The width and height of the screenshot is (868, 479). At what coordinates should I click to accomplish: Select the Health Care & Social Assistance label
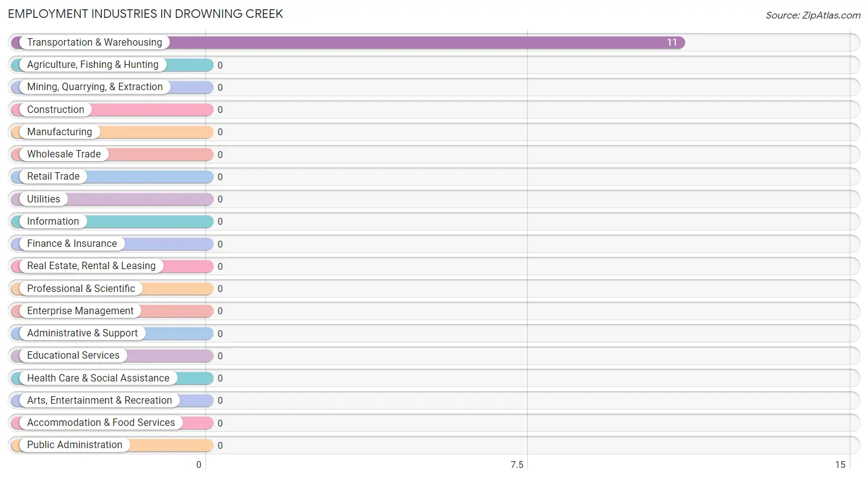pos(98,378)
